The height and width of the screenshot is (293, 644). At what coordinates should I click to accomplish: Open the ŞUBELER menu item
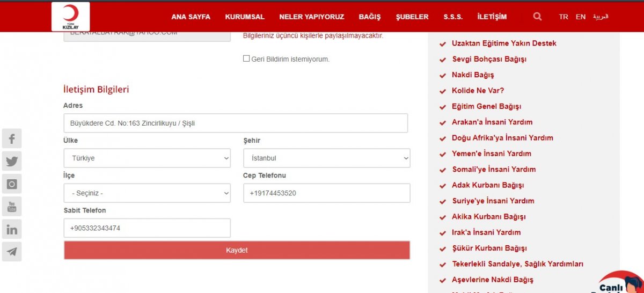pyautogui.click(x=412, y=17)
